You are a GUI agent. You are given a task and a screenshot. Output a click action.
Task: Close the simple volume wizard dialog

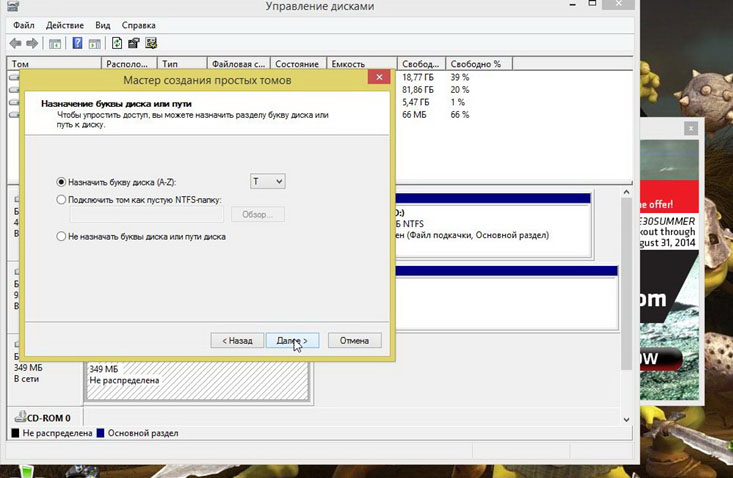click(379, 77)
